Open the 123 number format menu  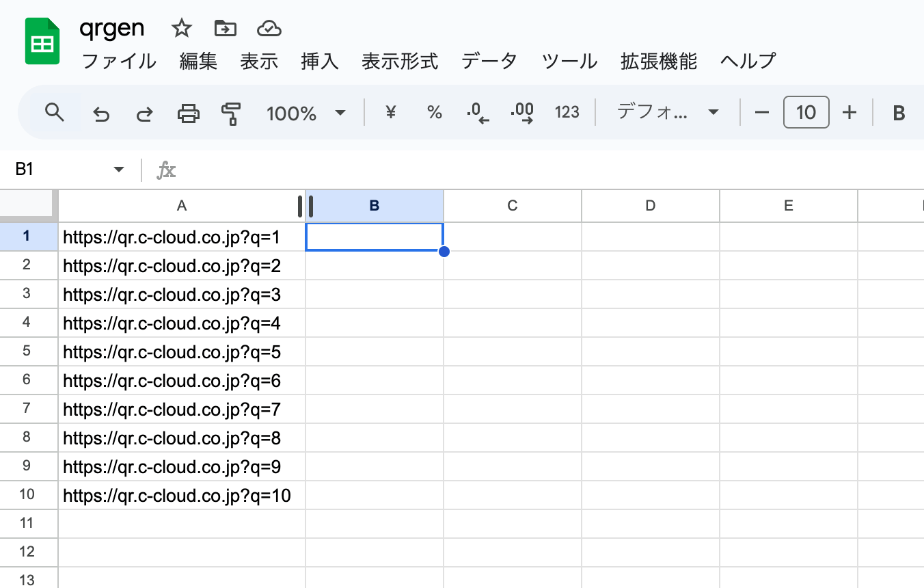click(567, 113)
